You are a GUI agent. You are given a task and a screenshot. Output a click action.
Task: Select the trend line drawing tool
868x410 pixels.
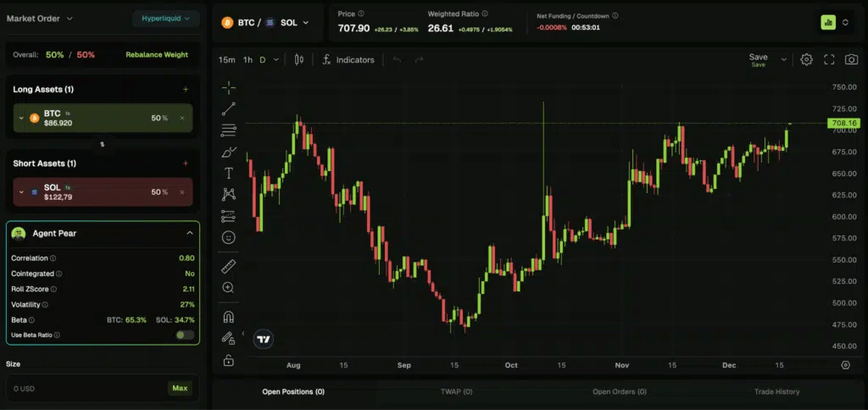point(228,109)
